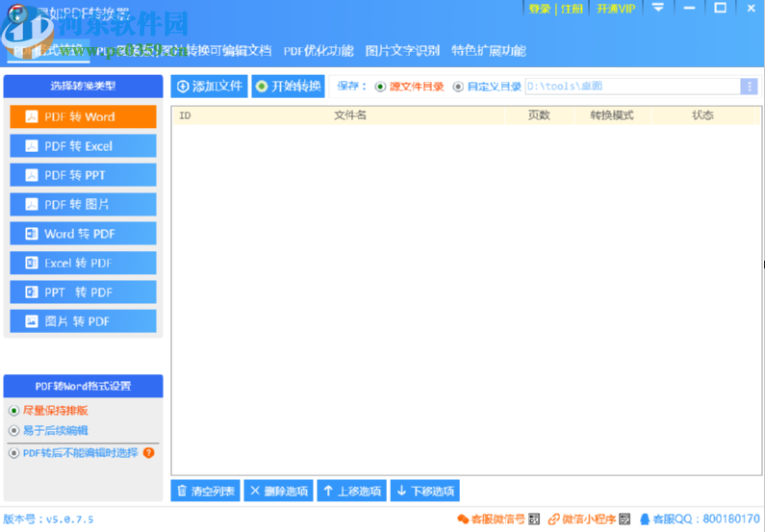Choose PDF 转 PPT conversion type

(x=83, y=175)
